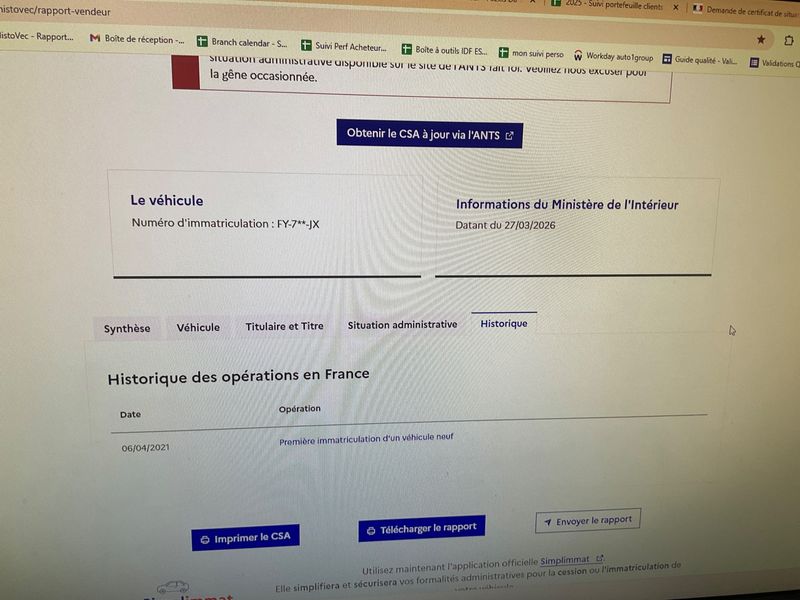
Task: Open the Synthèse tab
Action: tap(127, 329)
